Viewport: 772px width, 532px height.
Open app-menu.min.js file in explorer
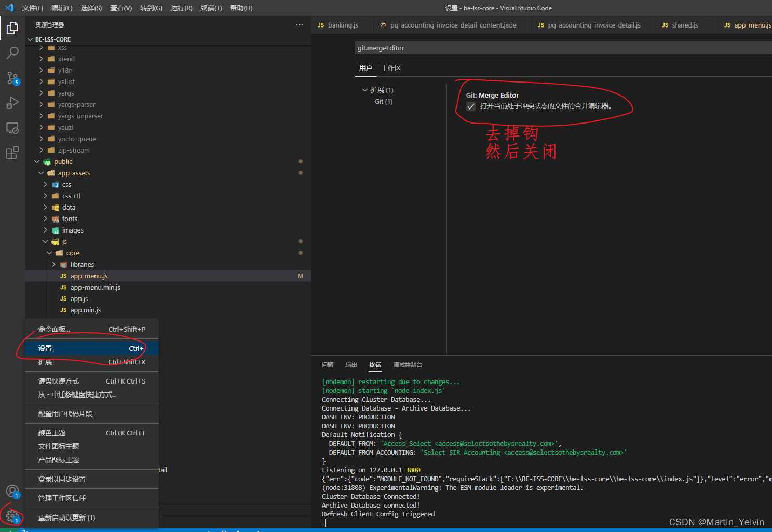tap(96, 288)
